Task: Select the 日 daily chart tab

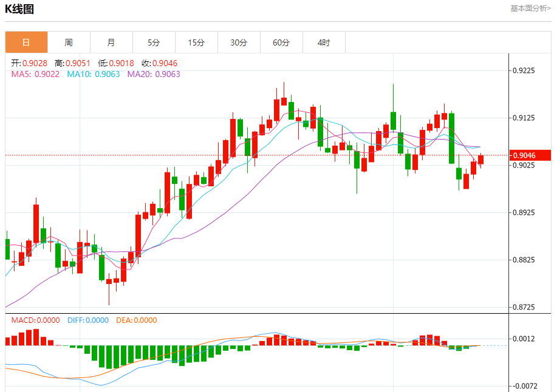Action: (26, 42)
